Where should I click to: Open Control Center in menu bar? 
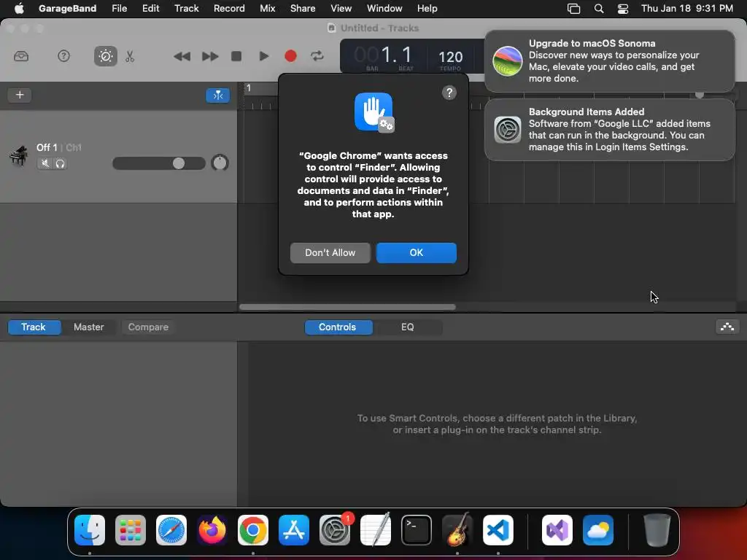[623, 9]
